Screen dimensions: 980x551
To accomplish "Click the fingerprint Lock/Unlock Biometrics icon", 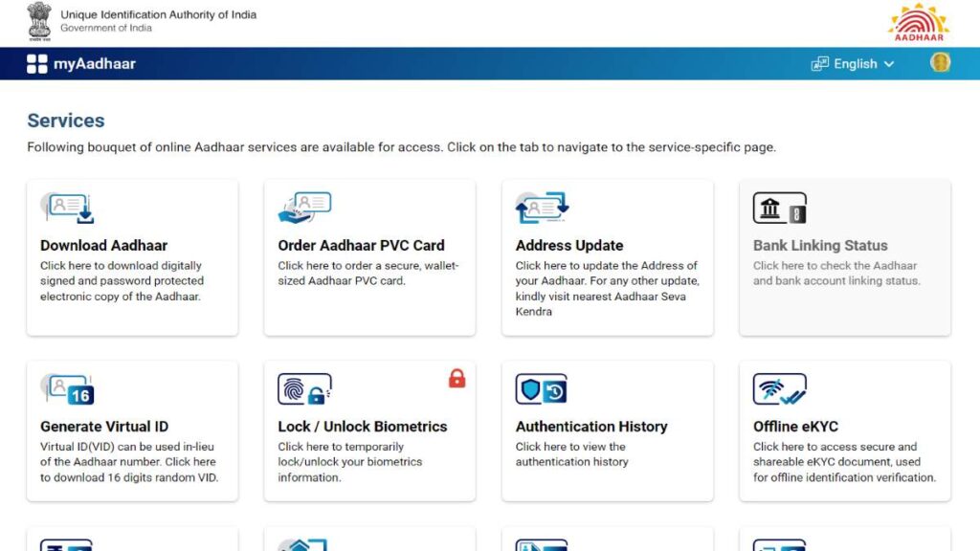I will pos(305,389).
